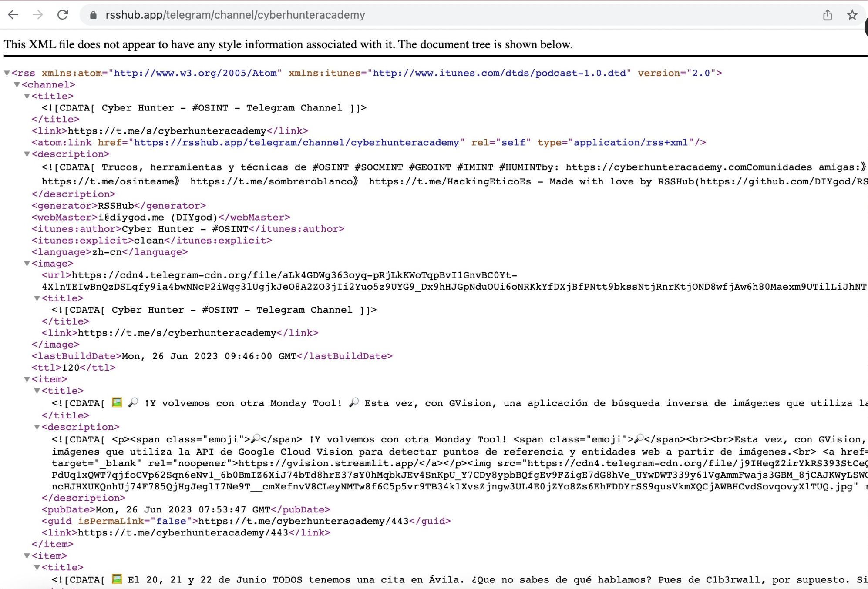Click the itunes:author Cyber Hunter line
The height and width of the screenshot is (589, 868).
(188, 229)
